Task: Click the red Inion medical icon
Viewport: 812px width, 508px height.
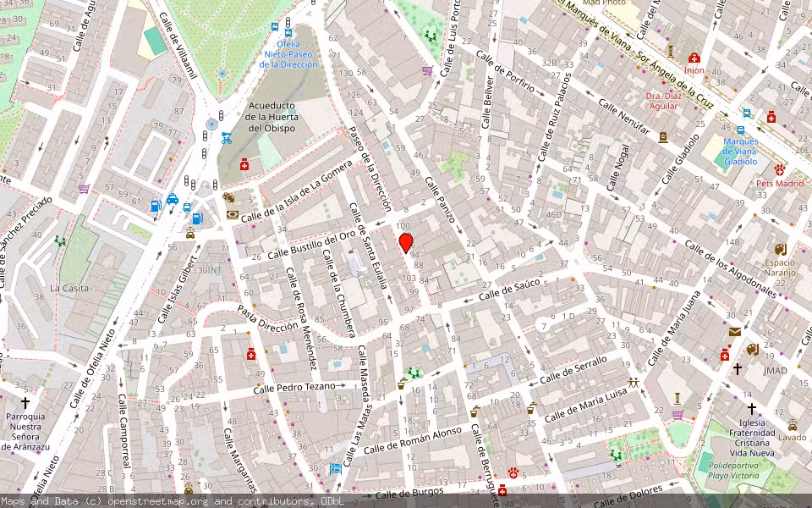Action: point(694,58)
